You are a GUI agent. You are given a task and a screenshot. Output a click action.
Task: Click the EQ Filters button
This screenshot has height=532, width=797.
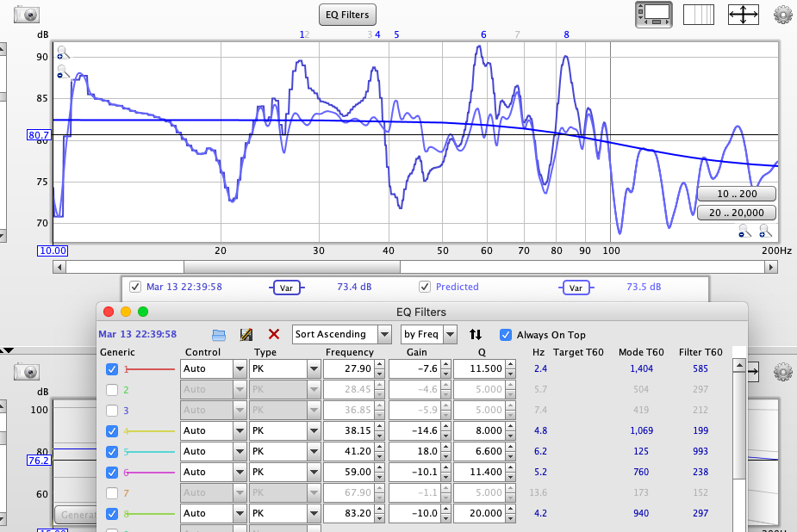pyautogui.click(x=347, y=15)
